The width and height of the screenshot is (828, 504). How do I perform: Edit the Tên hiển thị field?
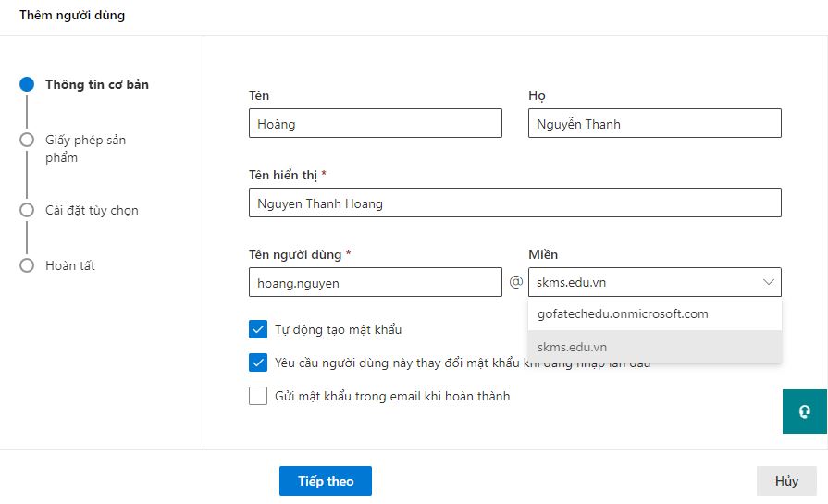click(514, 203)
